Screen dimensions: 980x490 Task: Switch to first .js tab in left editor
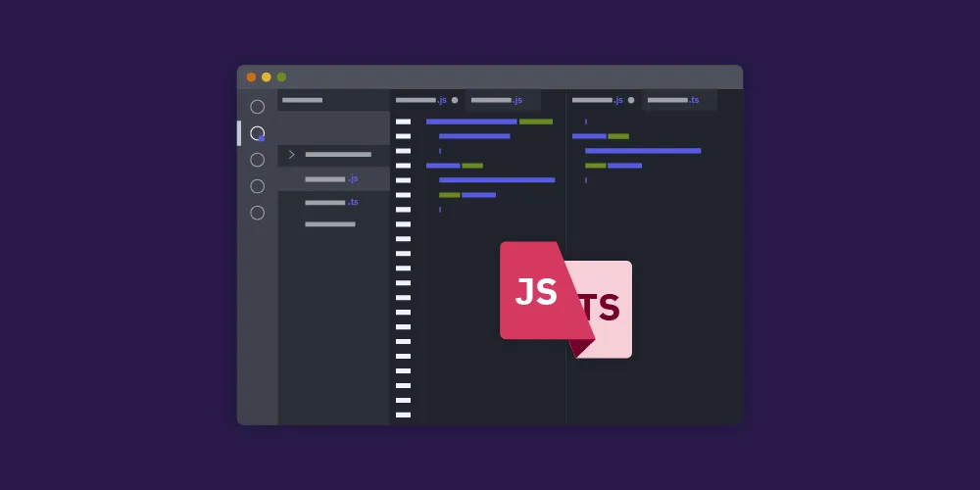[x=421, y=100]
